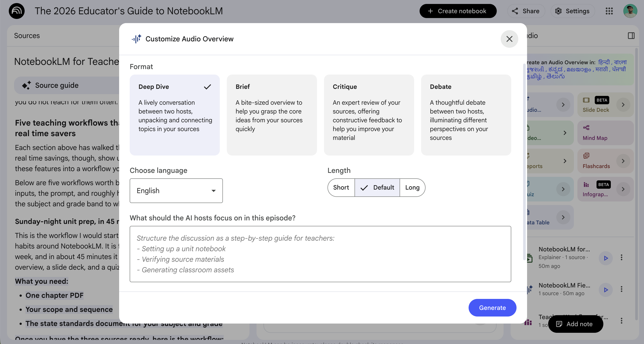Expand the Infographic tile chevron
This screenshot has width=644, height=344.
(x=623, y=189)
